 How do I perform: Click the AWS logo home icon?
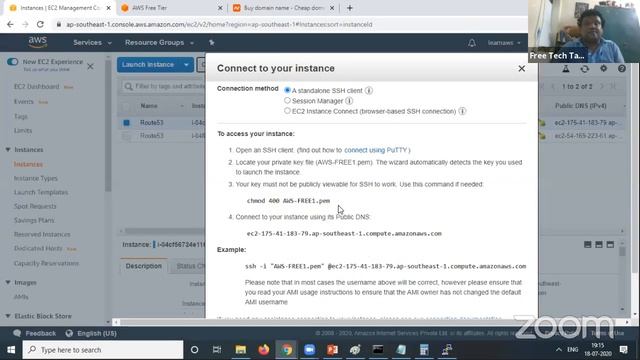coord(38,42)
